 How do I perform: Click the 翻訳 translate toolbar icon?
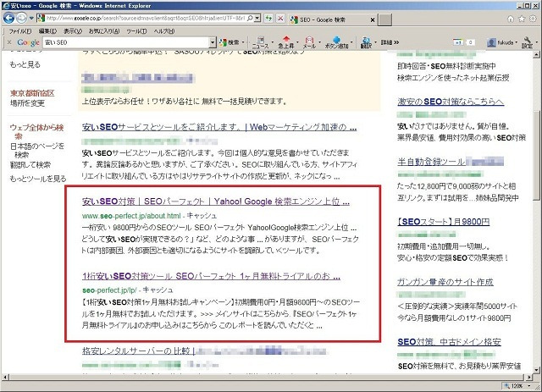tap(366, 42)
